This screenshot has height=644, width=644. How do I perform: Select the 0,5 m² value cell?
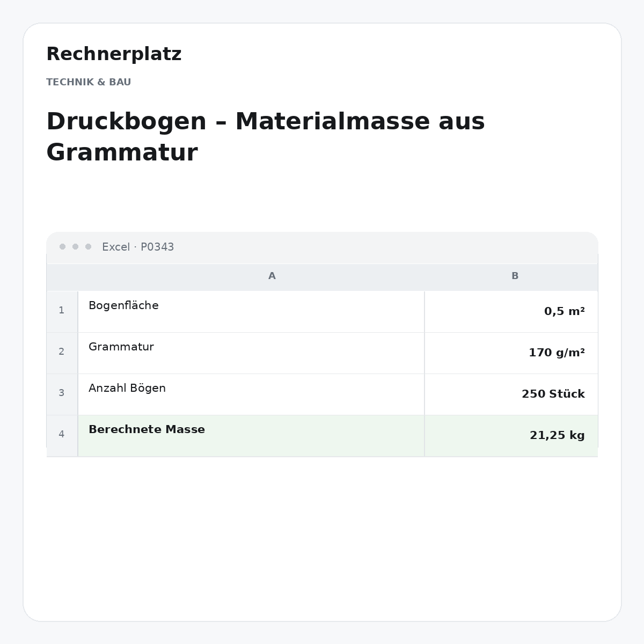point(511,312)
